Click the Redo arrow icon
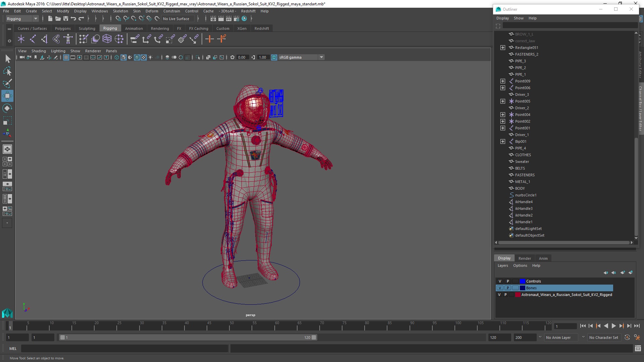644x362 pixels. click(82, 19)
